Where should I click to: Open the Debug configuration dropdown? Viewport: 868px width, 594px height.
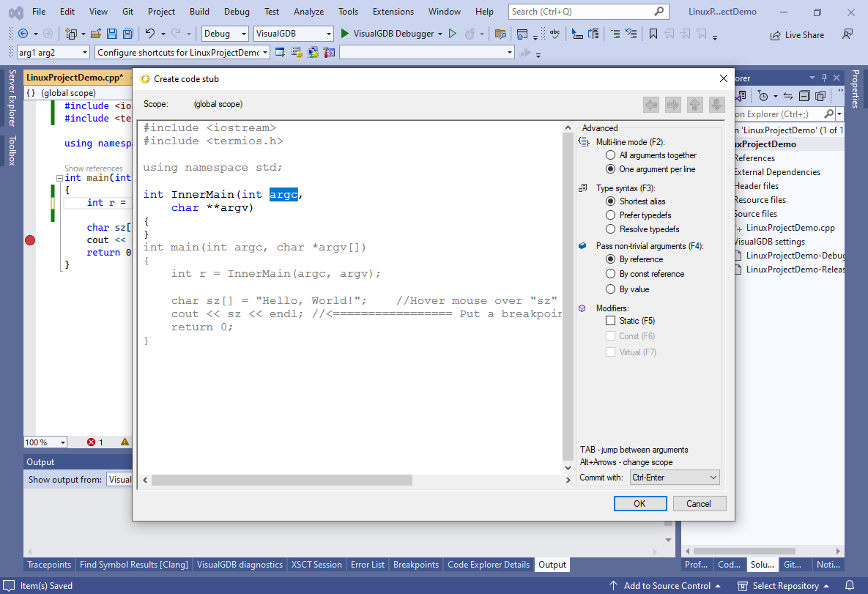244,34
